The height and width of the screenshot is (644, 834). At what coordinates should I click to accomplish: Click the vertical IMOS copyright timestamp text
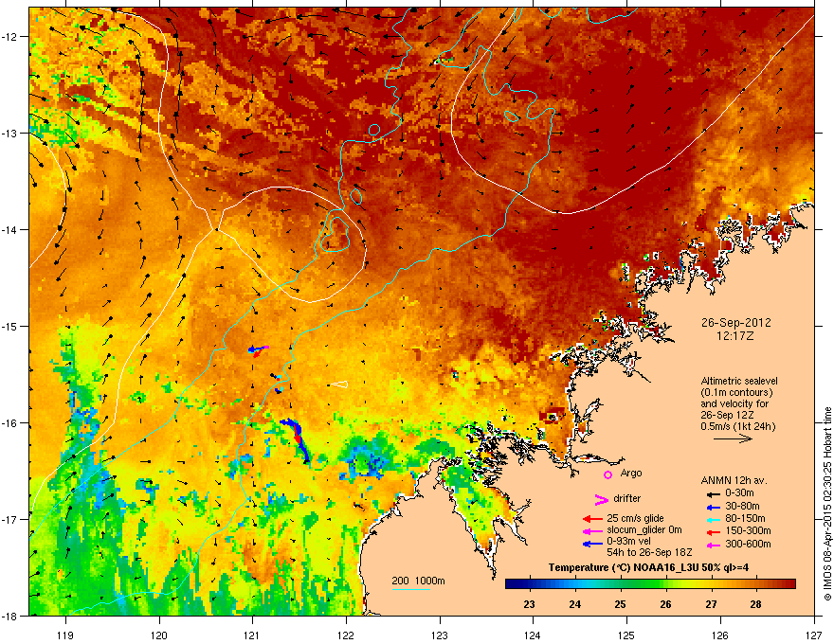click(x=827, y=504)
